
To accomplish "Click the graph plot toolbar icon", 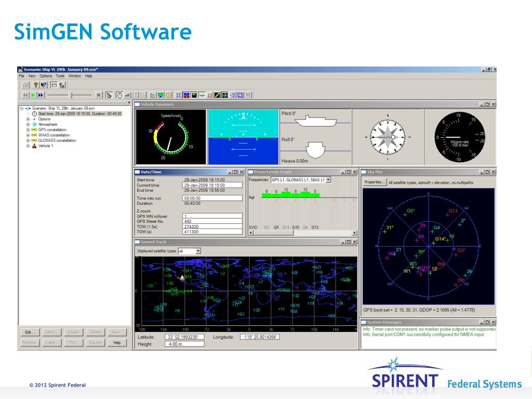I will click(153, 96).
